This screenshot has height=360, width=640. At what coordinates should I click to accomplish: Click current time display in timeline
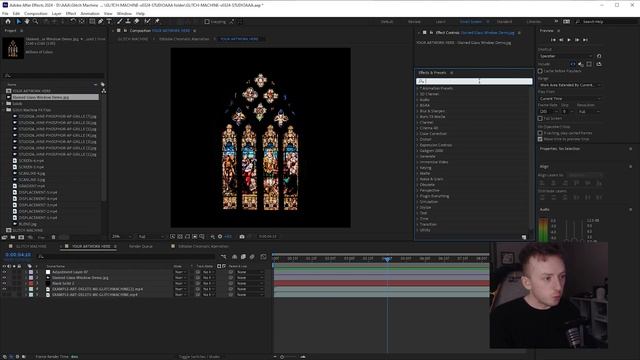pyautogui.click(x=18, y=255)
